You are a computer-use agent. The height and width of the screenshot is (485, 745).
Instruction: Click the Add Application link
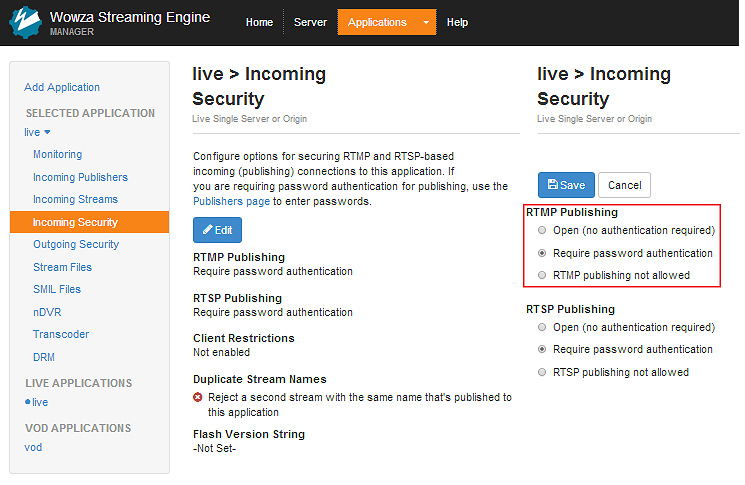(x=62, y=87)
